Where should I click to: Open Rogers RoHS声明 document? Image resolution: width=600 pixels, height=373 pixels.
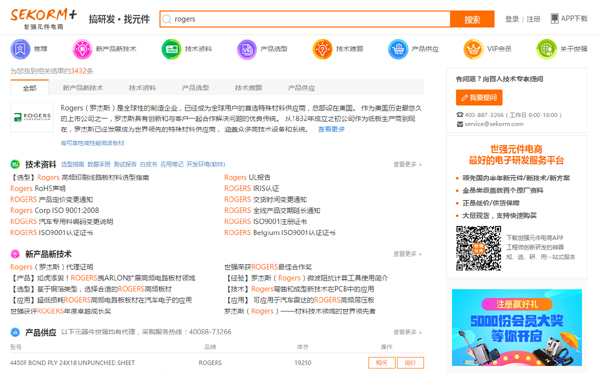pos(38,188)
